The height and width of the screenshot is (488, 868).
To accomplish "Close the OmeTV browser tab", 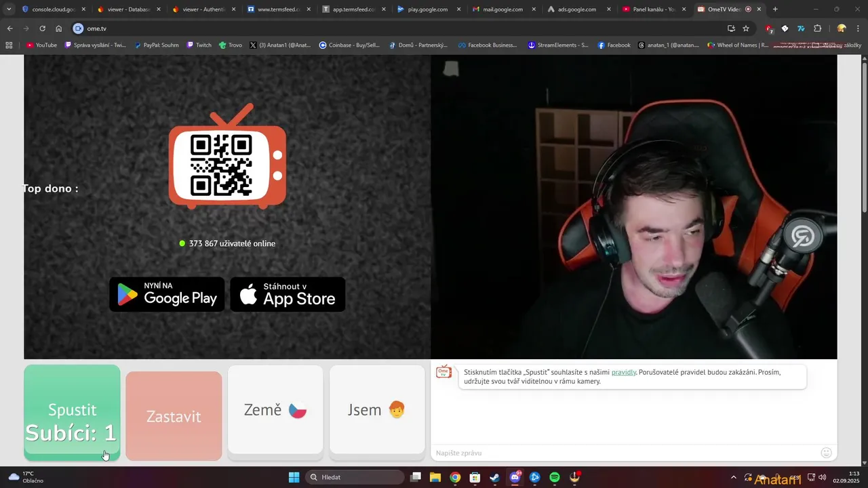I will 759,9.
